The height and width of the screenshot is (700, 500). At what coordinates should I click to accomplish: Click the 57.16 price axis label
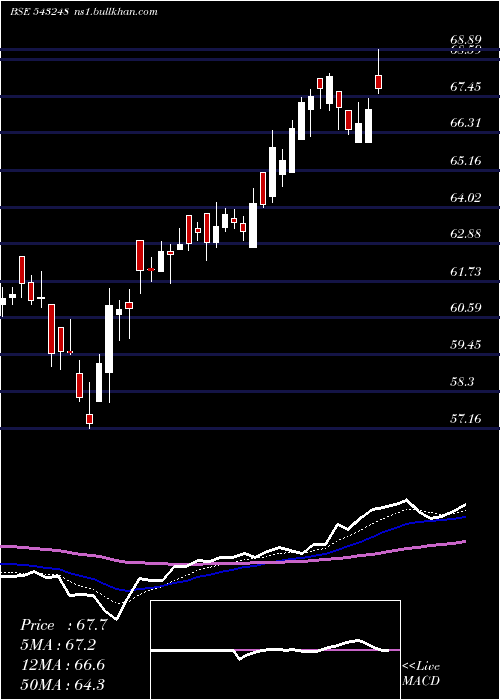coord(466,419)
